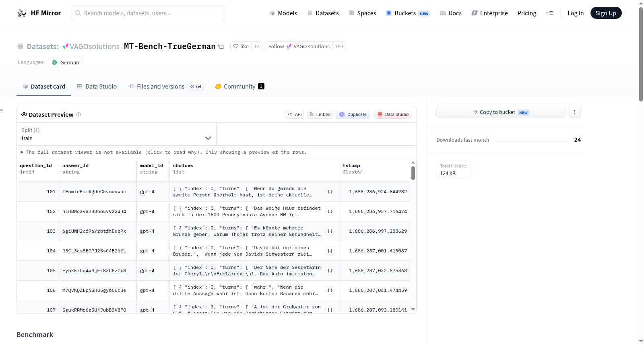
Task: Open the Pricing page
Action: (x=527, y=13)
